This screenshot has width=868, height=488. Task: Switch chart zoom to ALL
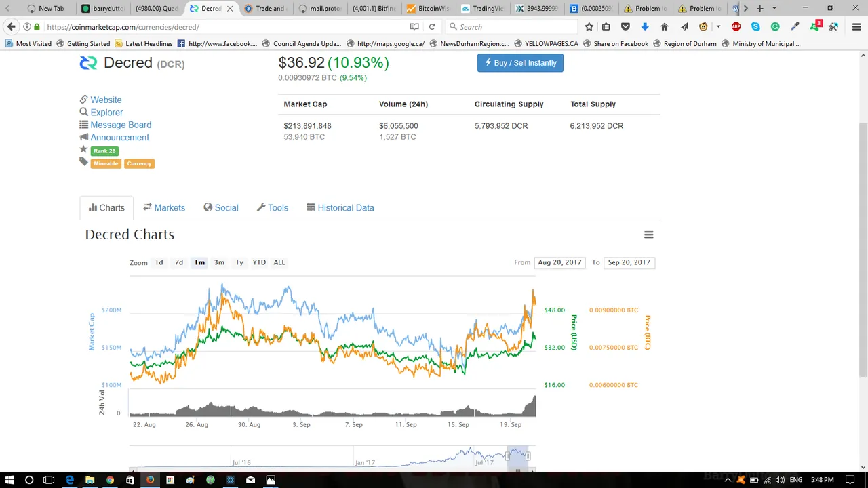click(x=279, y=262)
